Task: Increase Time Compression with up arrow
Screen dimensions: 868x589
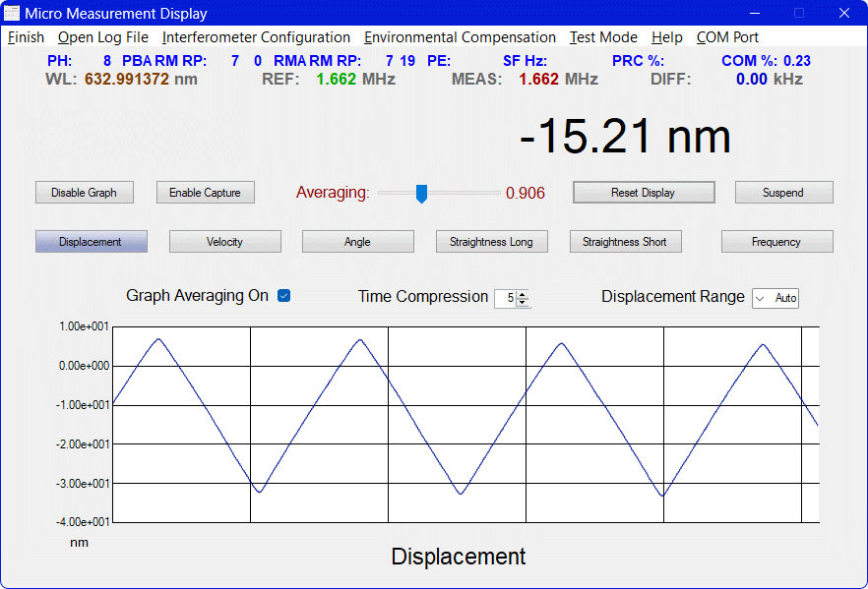Action: [523, 294]
